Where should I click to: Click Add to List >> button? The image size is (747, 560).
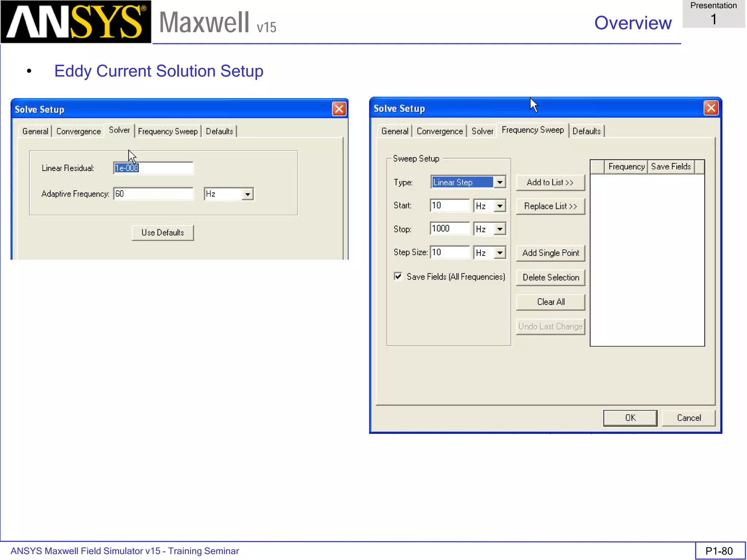(550, 183)
